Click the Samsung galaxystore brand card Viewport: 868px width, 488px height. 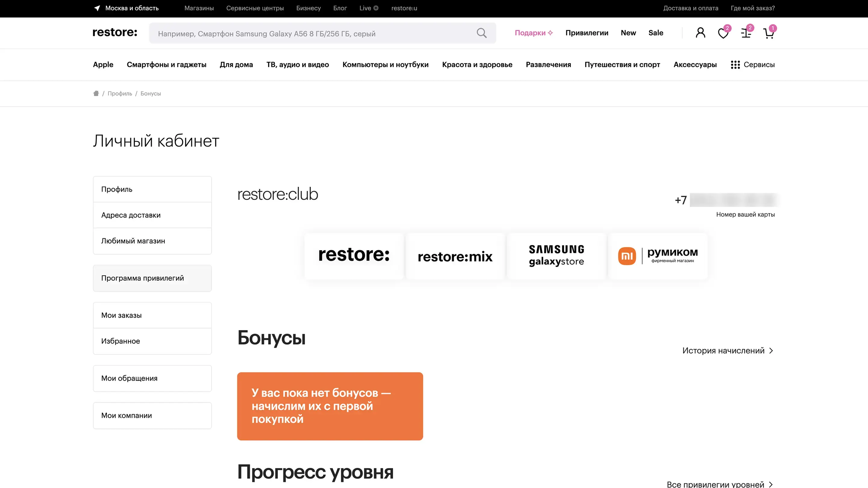point(556,256)
